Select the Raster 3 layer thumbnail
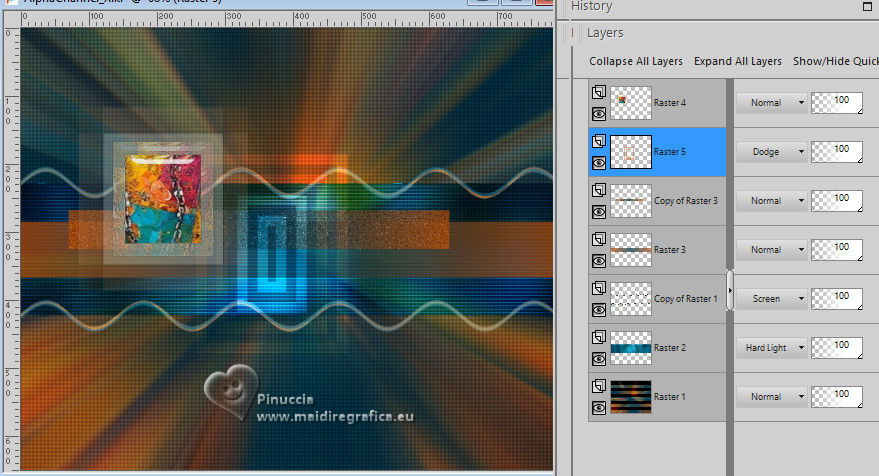Viewport: 879px width, 476px height. [631, 249]
